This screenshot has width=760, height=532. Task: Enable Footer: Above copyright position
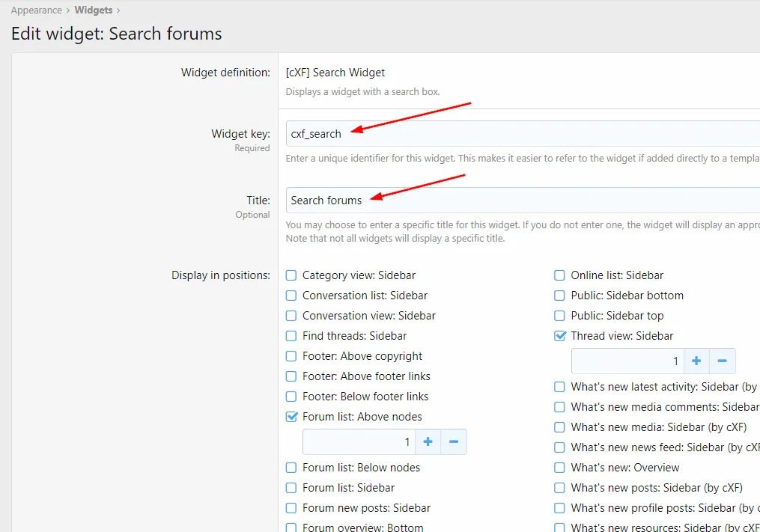tap(292, 356)
